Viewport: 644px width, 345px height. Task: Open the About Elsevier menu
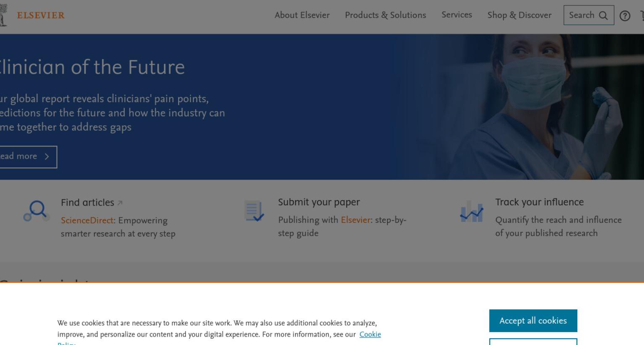[x=302, y=15]
